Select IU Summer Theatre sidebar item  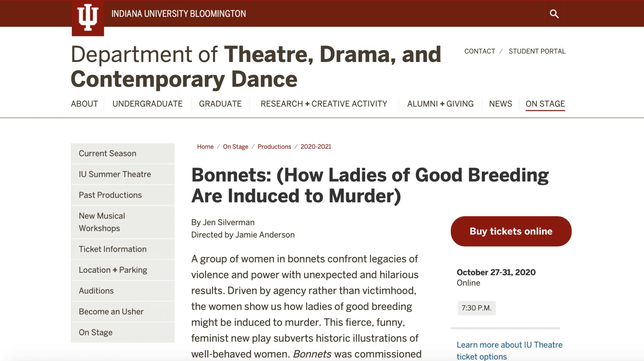pyautogui.click(x=115, y=174)
